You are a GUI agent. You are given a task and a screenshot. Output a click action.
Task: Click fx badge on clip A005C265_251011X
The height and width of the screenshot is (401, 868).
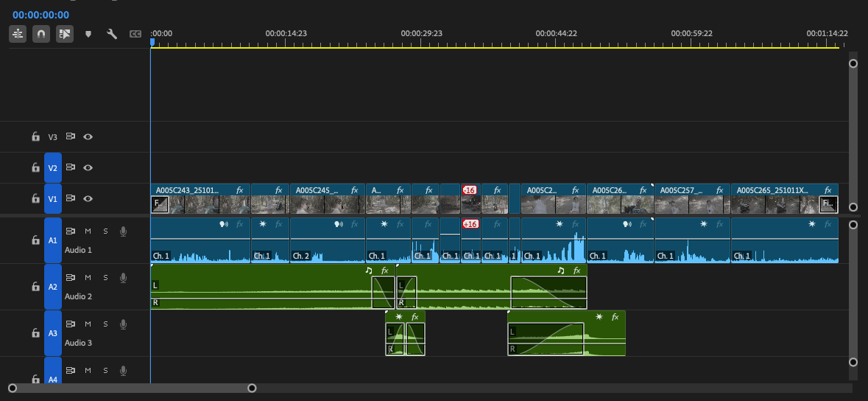(827, 190)
